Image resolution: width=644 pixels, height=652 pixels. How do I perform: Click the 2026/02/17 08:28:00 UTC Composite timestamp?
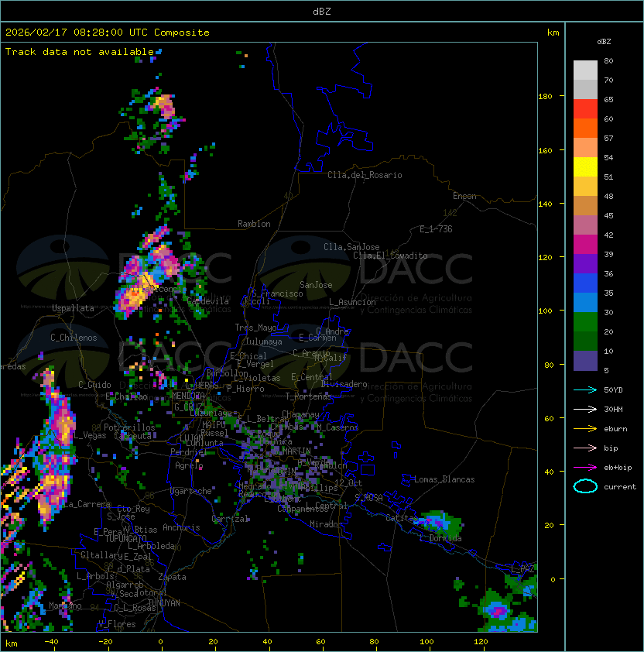coord(108,33)
